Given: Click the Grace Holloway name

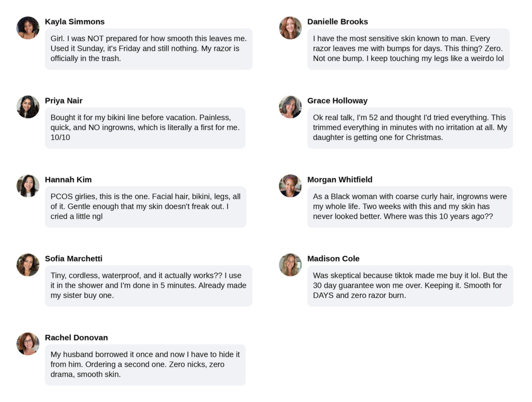Looking at the screenshot, I should pyautogui.click(x=337, y=100).
